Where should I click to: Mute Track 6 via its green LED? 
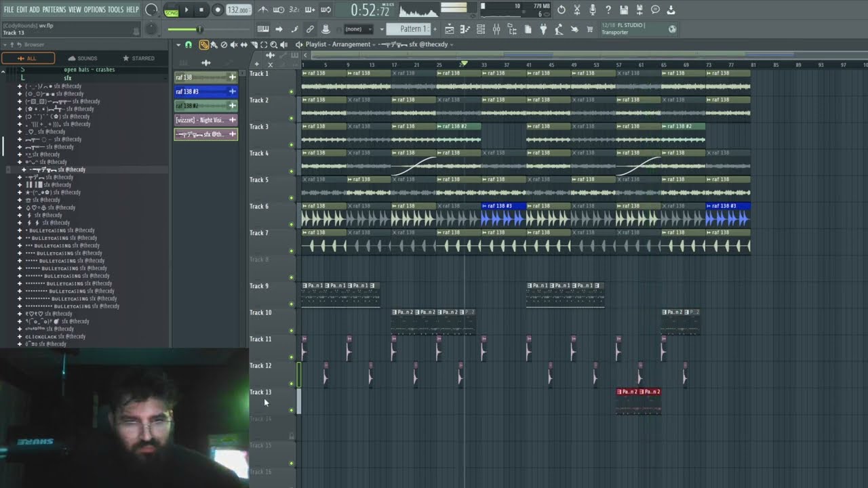click(292, 224)
